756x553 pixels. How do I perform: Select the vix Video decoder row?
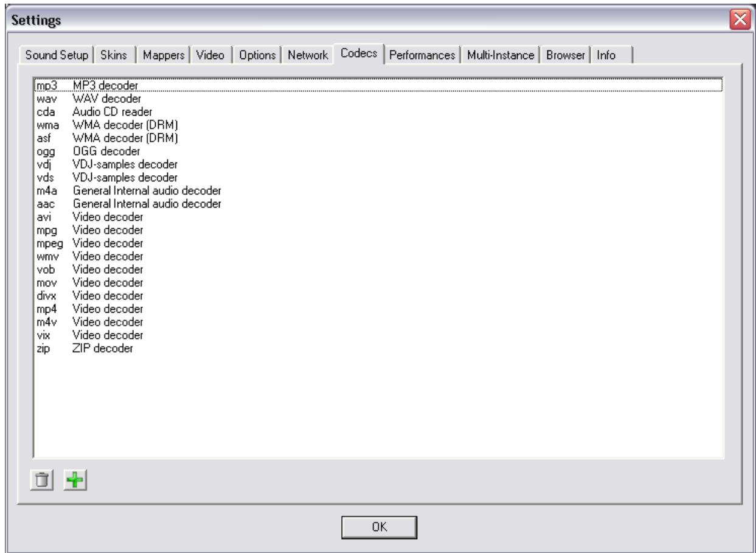tap(378, 335)
